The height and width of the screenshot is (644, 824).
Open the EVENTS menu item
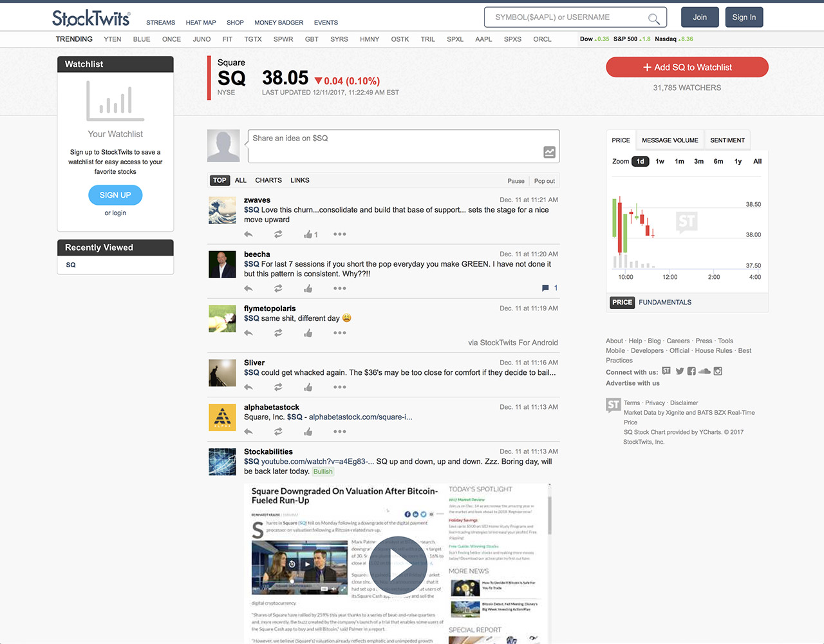point(326,23)
